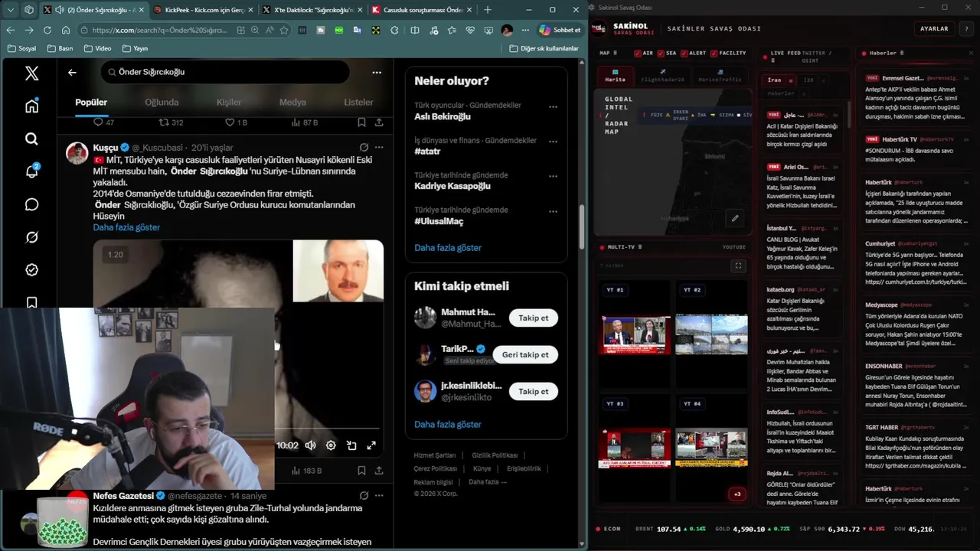Open more options for #UlusalMaç trend
980x551 pixels.
point(553,211)
